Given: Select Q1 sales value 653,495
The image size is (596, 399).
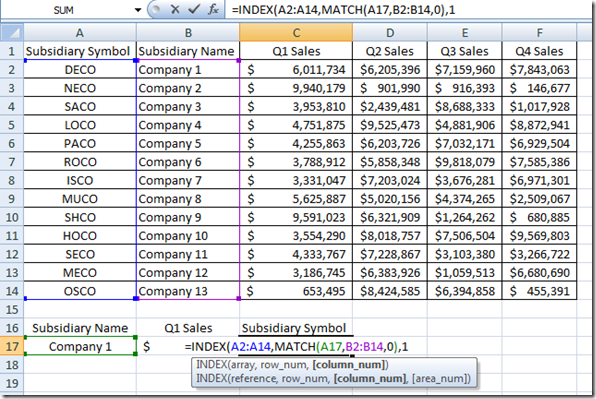Looking at the screenshot, I should coord(296,291).
